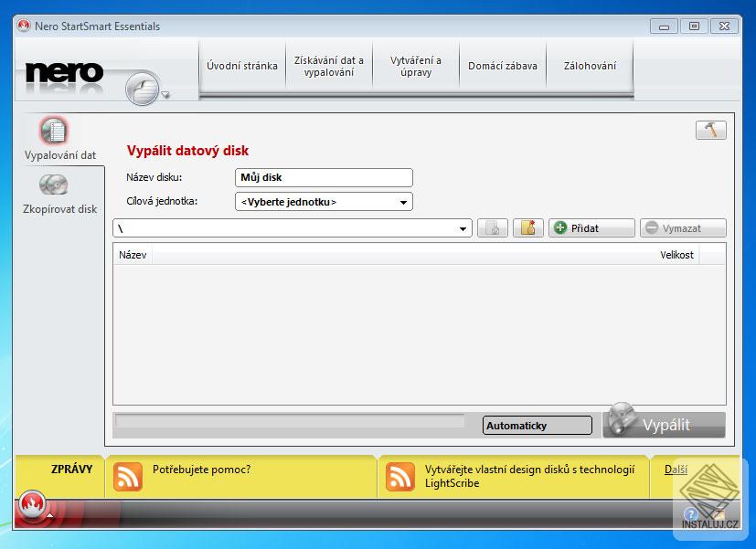
Task: Start burning with the Vypálit button
Action: [664, 424]
